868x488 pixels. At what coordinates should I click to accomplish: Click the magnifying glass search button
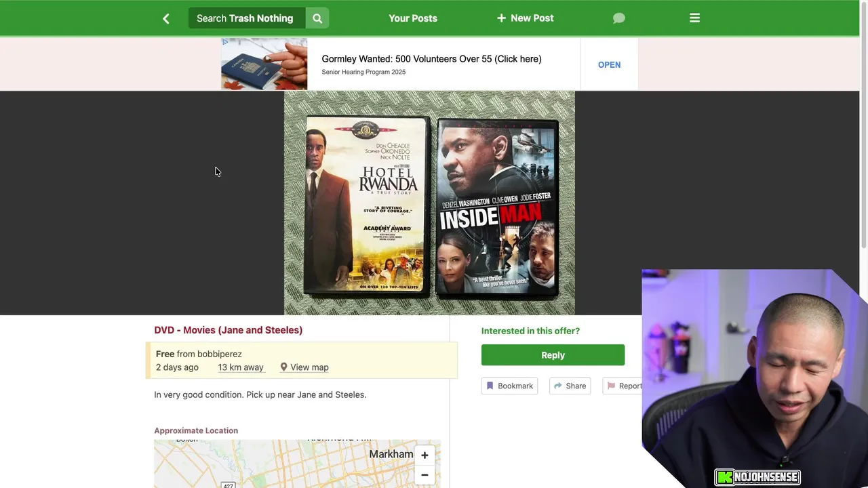pos(317,18)
